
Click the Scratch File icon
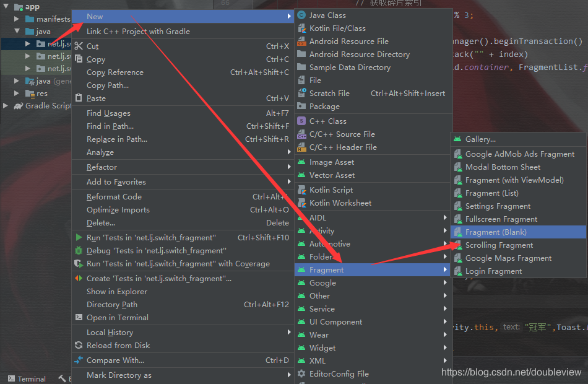[301, 93]
